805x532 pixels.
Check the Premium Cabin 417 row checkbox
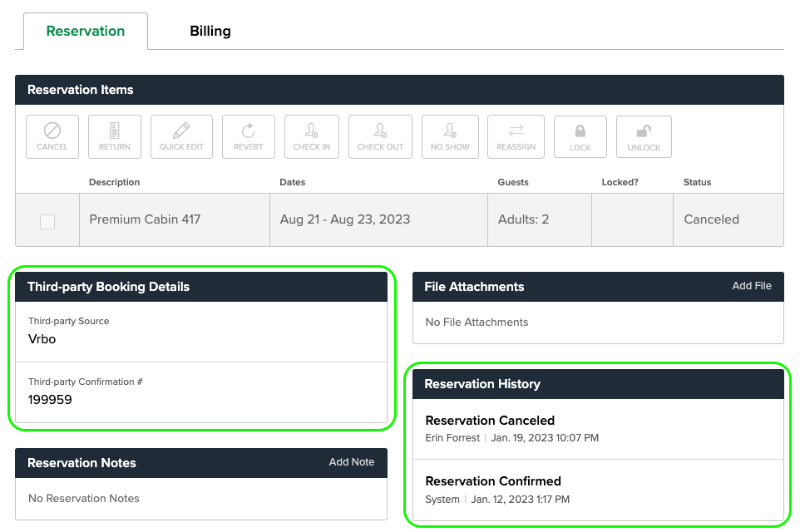[47, 219]
